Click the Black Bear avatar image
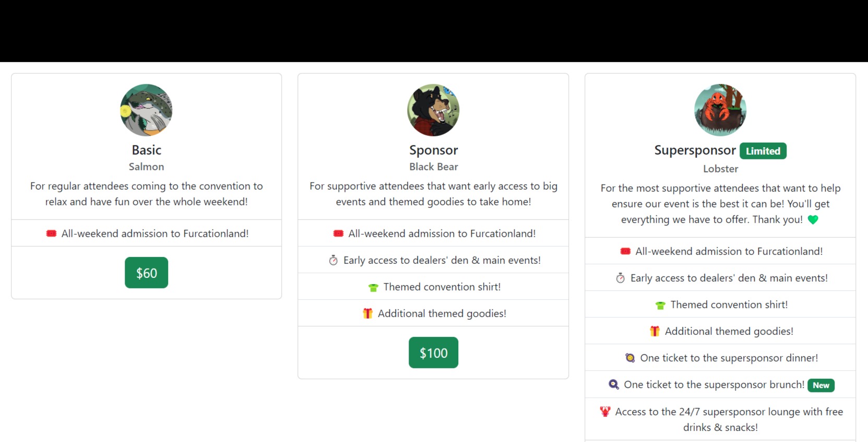Screen dimensions: 868x442 click(x=433, y=110)
